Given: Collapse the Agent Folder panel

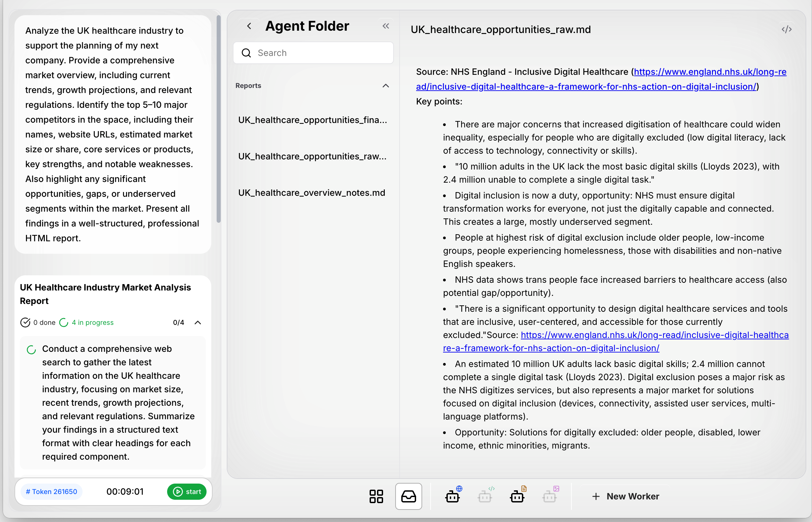Looking at the screenshot, I should pos(386,26).
